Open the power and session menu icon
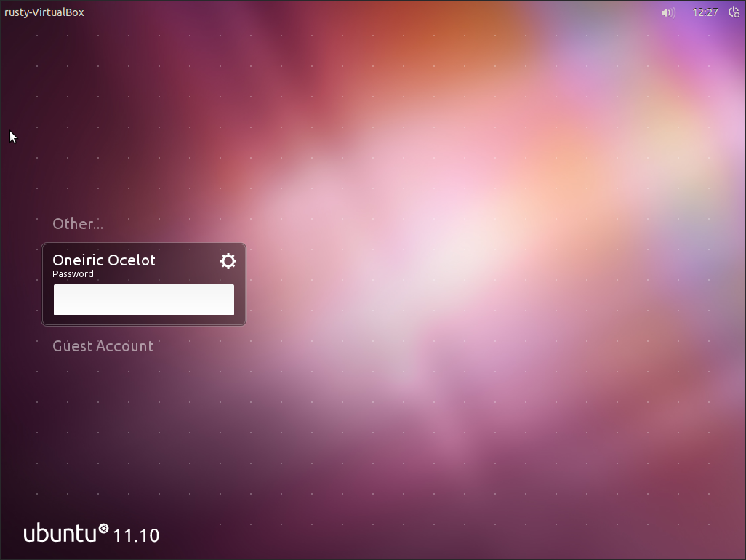This screenshot has width=746, height=560. [734, 12]
